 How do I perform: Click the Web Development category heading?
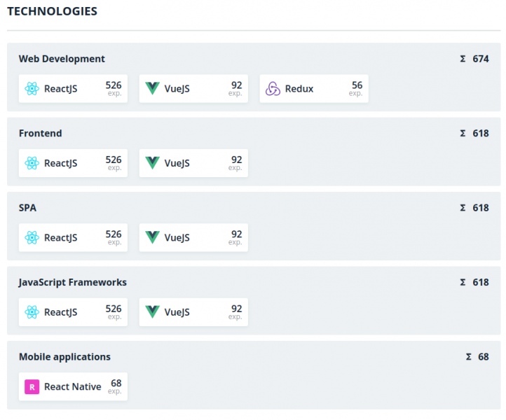tap(62, 59)
